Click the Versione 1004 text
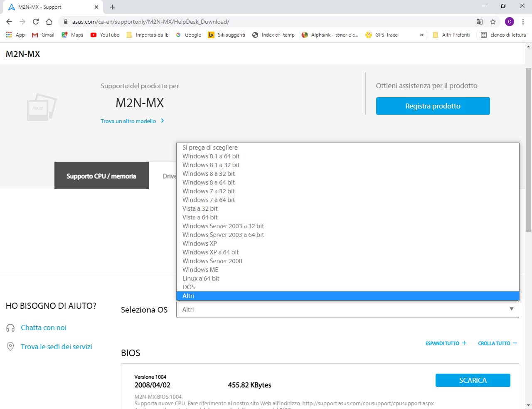The width and height of the screenshot is (532, 409). pyautogui.click(x=150, y=377)
